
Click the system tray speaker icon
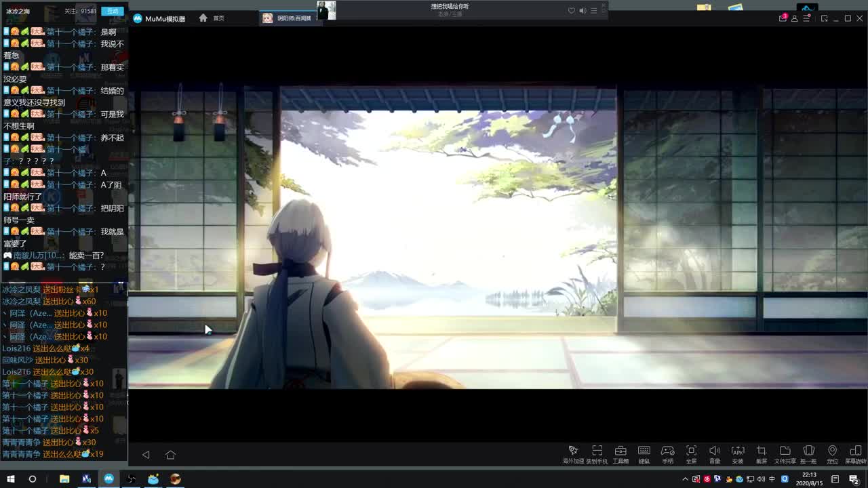click(761, 479)
